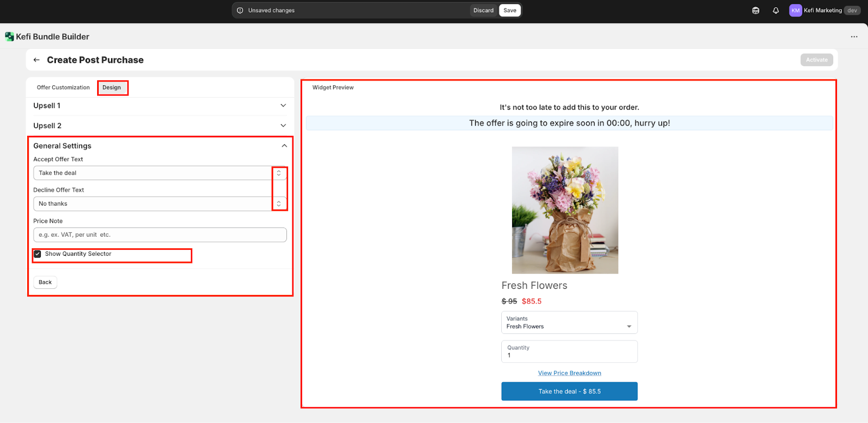This screenshot has height=423, width=868.
Task: Click the Shopify sidekick icon in top bar
Action: (756, 10)
